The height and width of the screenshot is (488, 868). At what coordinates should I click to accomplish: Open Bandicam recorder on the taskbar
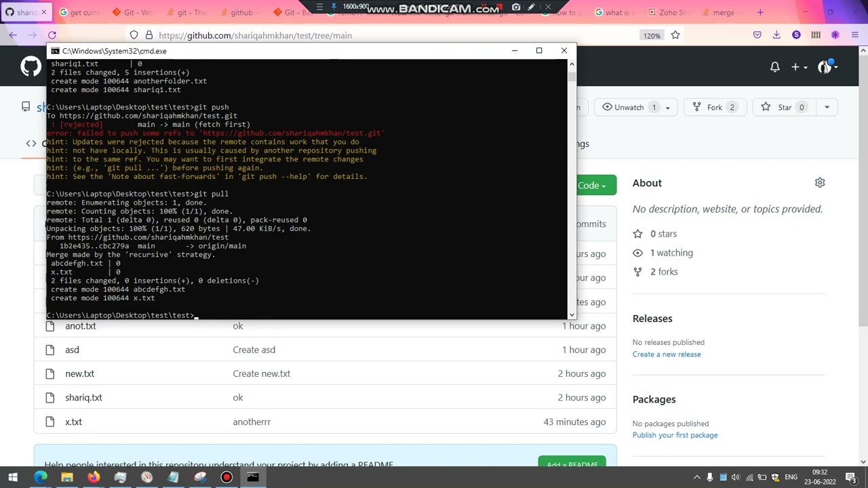pos(226,477)
